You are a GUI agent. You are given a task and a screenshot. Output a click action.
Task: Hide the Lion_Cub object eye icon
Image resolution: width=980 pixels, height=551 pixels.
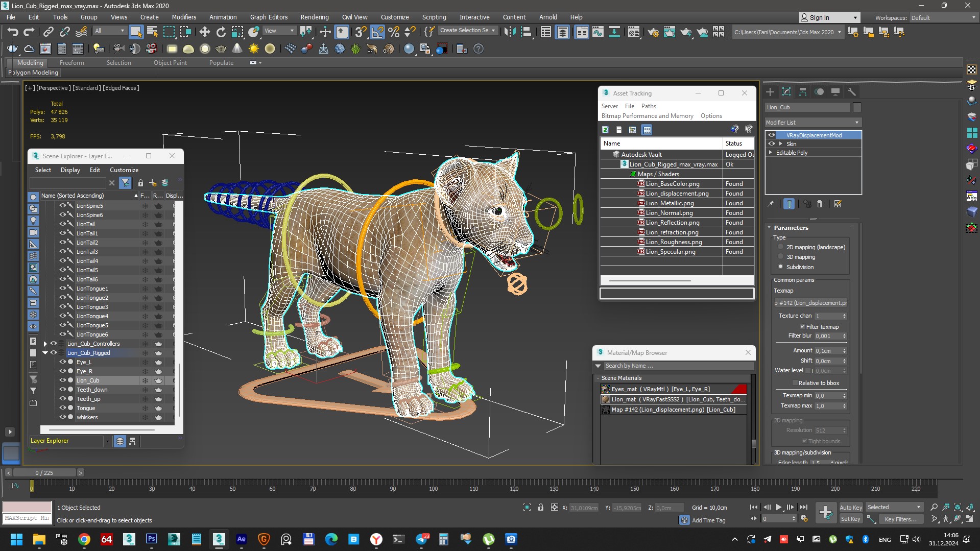(63, 380)
